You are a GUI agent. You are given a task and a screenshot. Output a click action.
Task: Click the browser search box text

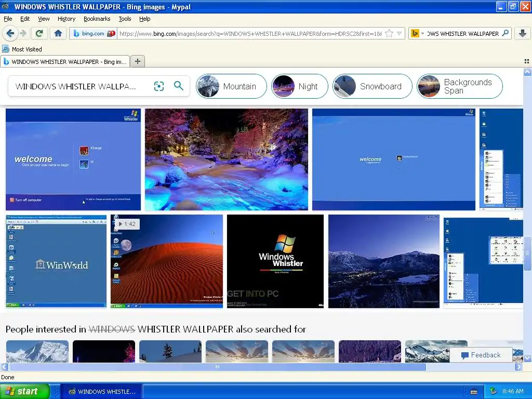coord(463,34)
